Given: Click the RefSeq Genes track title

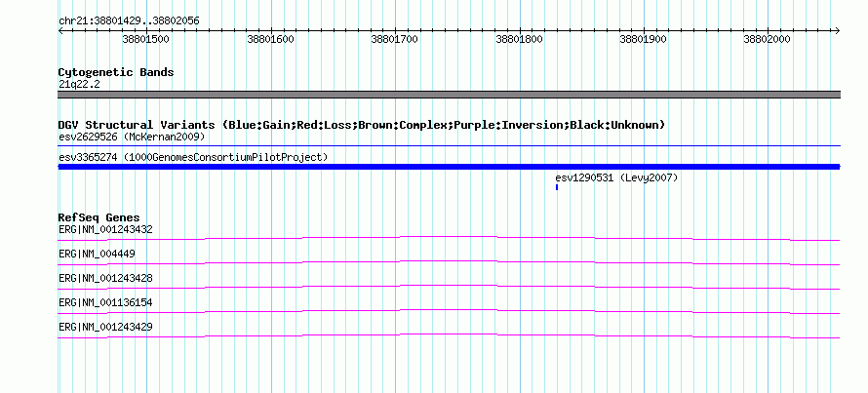Looking at the screenshot, I should (x=99, y=218).
